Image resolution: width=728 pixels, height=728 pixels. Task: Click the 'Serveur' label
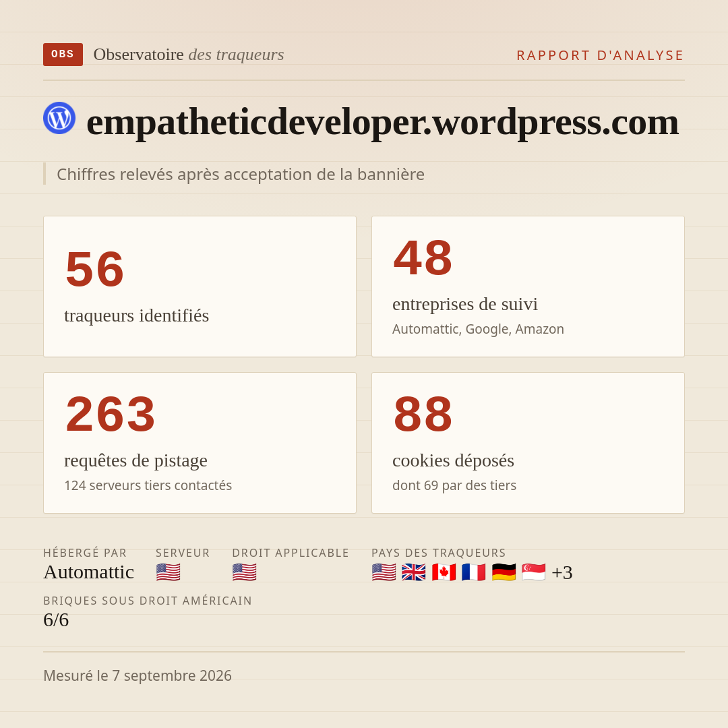(183, 553)
